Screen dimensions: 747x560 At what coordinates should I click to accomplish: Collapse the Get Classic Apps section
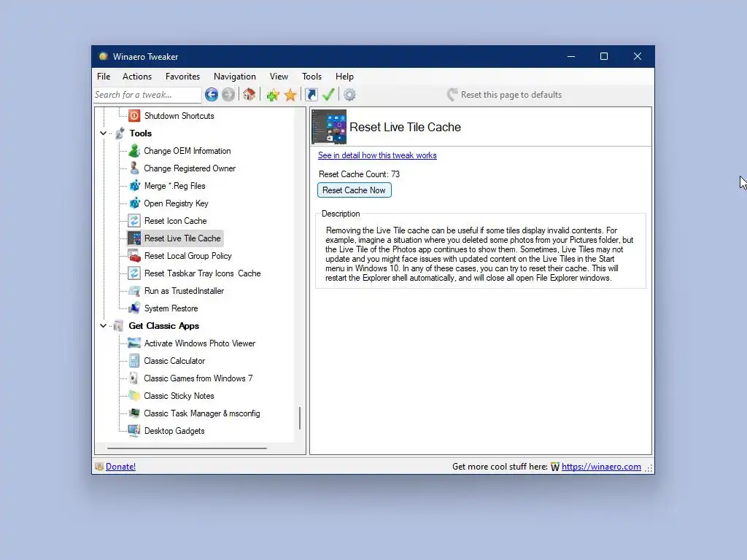click(104, 326)
